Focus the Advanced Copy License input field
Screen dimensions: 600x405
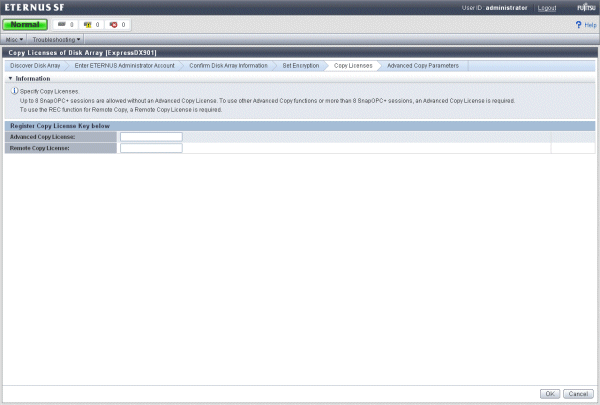point(151,137)
